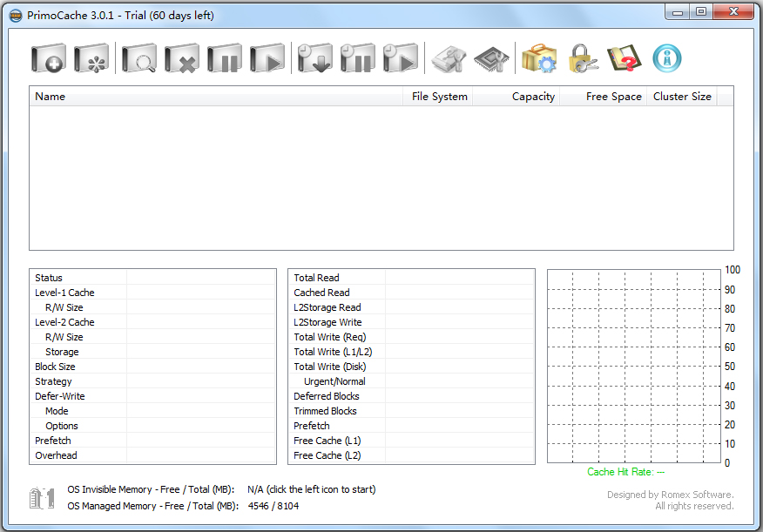Click the L2Storage Write row

tap(412, 322)
